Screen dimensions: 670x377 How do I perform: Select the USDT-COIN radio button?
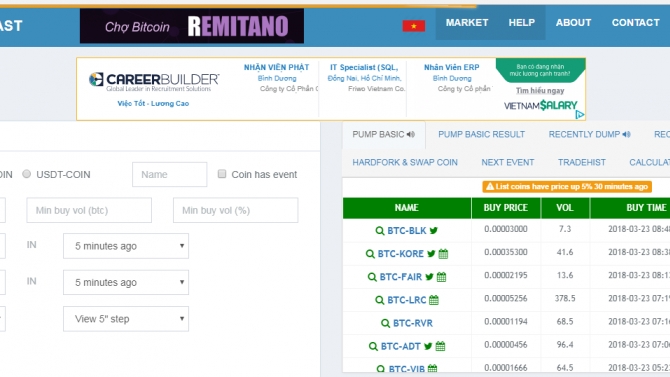pyautogui.click(x=26, y=174)
